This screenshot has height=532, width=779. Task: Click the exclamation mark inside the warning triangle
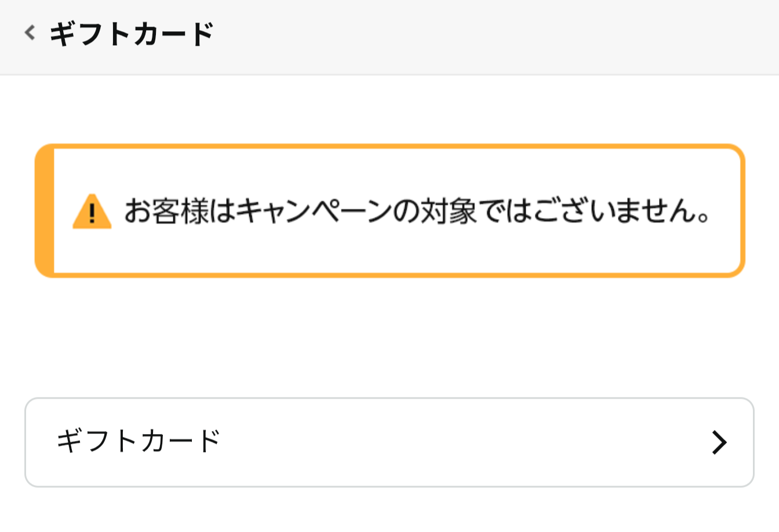click(92, 215)
